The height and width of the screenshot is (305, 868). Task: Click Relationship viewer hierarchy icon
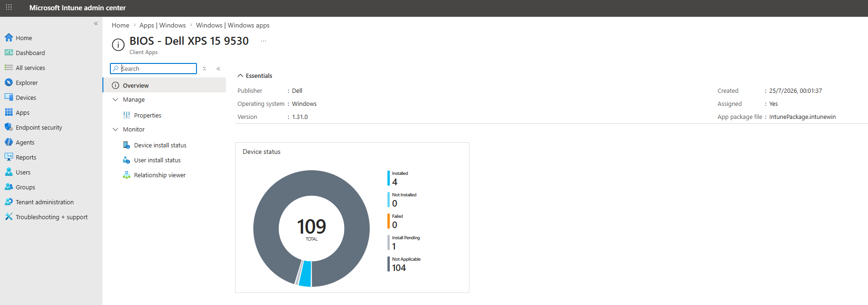pos(127,175)
